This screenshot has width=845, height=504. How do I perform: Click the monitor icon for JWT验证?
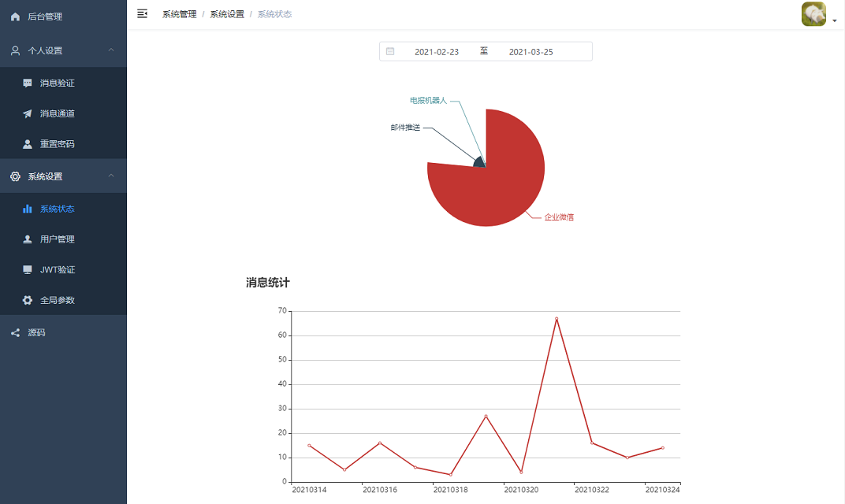pyautogui.click(x=28, y=269)
